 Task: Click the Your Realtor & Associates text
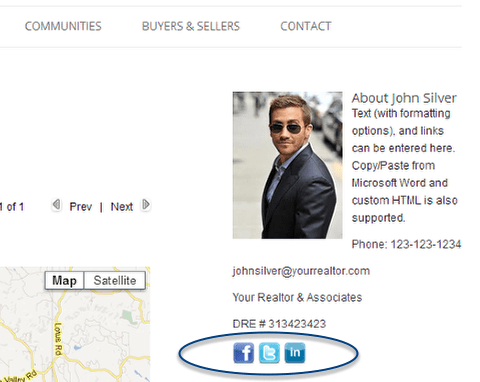(297, 297)
